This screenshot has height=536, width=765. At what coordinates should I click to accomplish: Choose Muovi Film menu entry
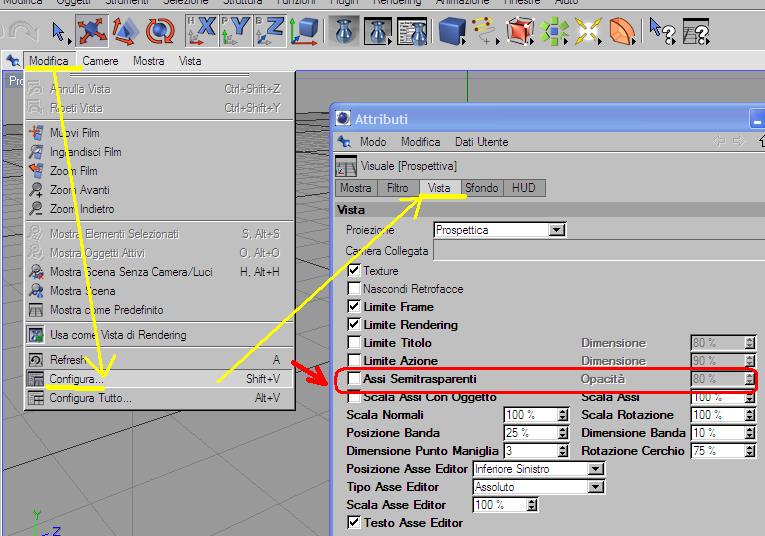click(160, 133)
